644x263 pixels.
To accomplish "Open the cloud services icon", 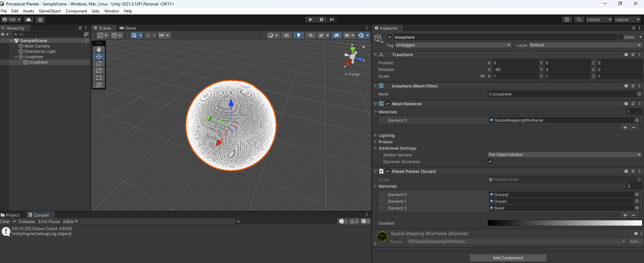I will 29,20.
